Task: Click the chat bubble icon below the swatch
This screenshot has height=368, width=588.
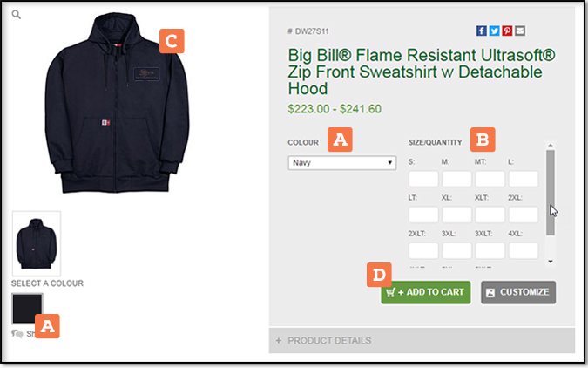Action: [17, 333]
